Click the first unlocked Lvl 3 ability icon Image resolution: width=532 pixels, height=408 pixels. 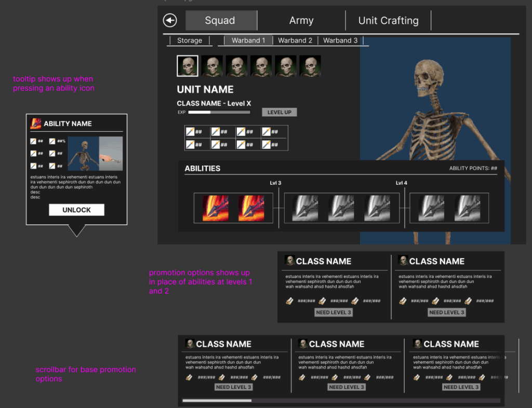tap(216, 208)
